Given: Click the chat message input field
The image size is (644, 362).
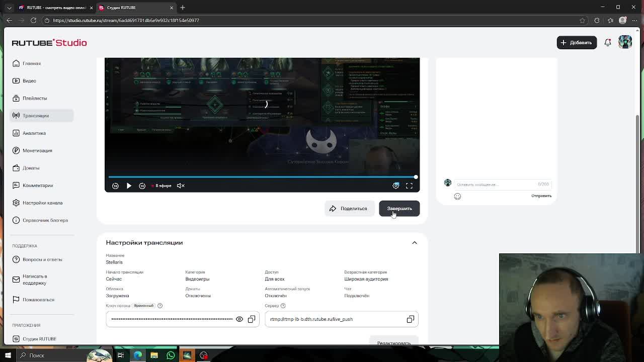Looking at the screenshot, I should click(x=502, y=185).
